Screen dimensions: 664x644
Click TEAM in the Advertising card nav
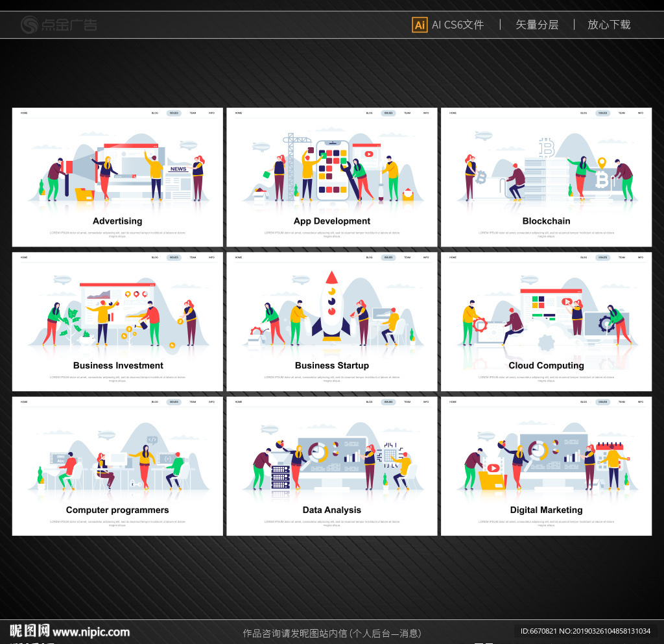[193, 113]
